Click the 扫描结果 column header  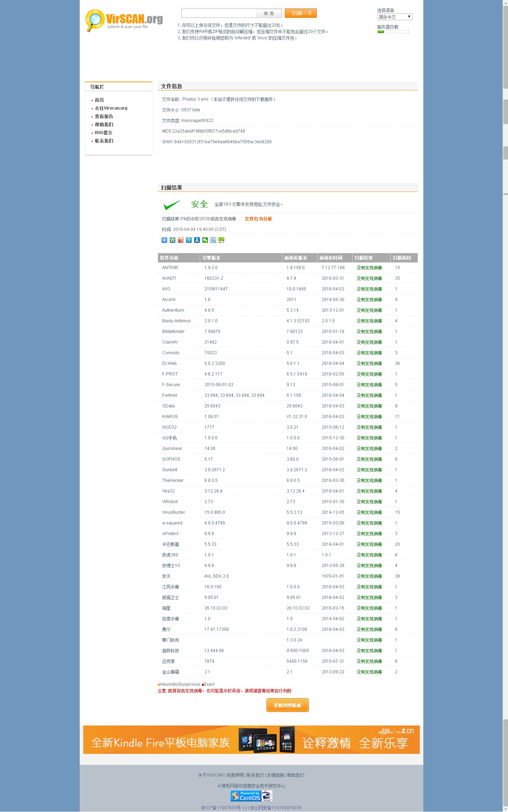[371, 258]
